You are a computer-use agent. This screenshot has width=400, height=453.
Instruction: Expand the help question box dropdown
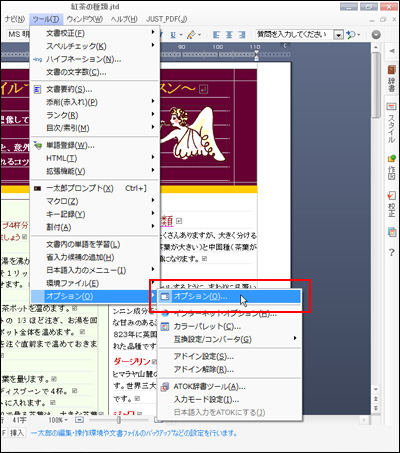(x=339, y=35)
